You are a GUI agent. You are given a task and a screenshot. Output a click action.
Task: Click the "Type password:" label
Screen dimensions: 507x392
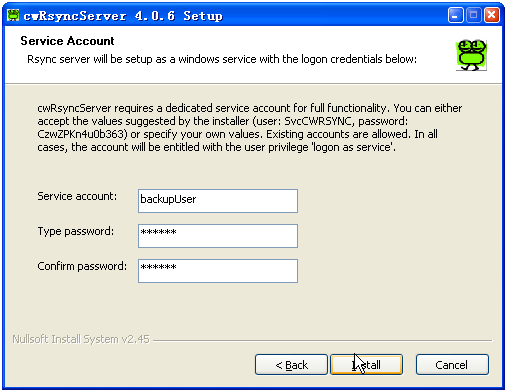[76, 231]
